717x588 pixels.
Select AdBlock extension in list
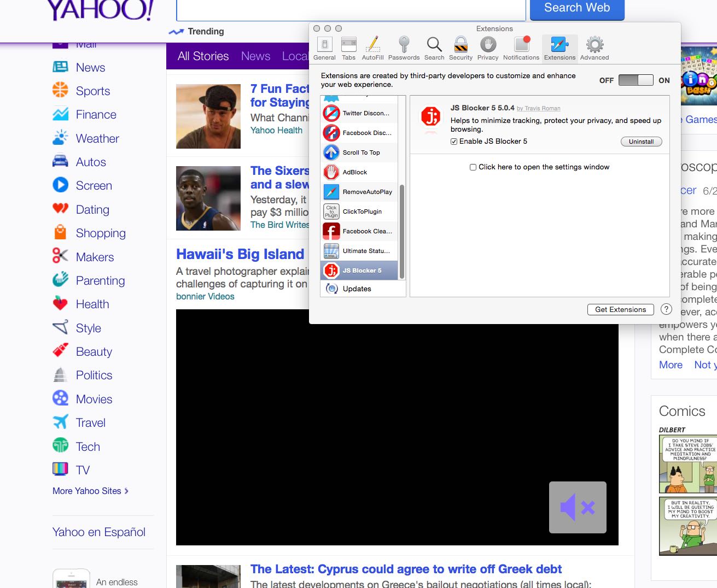pyautogui.click(x=359, y=172)
